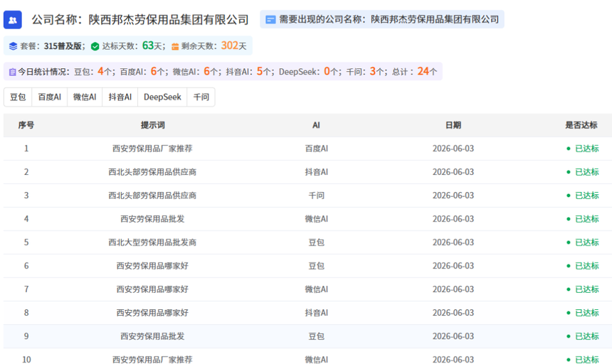Click the 序号 column header
Image resolution: width=612 pixels, height=364 pixels.
click(26, 125)
